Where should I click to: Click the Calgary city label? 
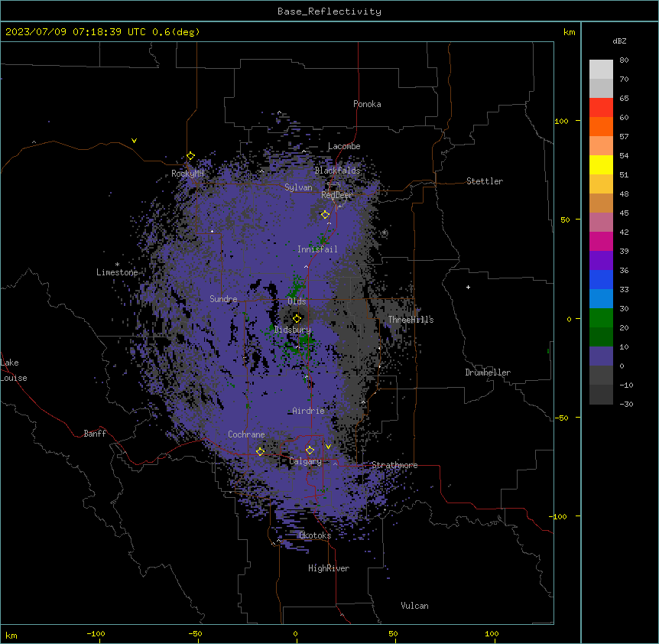(305, 461)
